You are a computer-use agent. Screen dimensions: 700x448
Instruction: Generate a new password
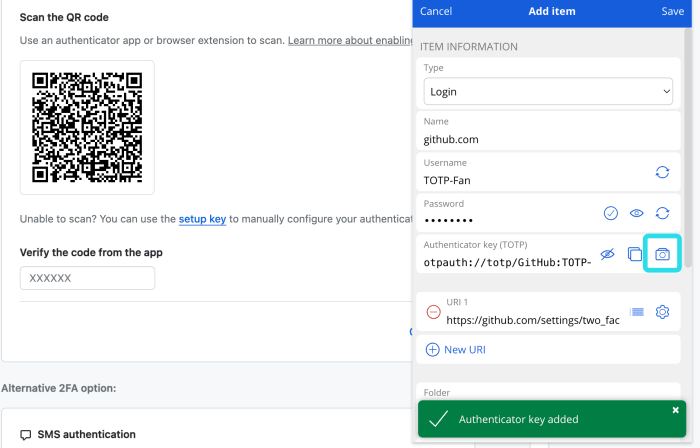click(662, 213)
